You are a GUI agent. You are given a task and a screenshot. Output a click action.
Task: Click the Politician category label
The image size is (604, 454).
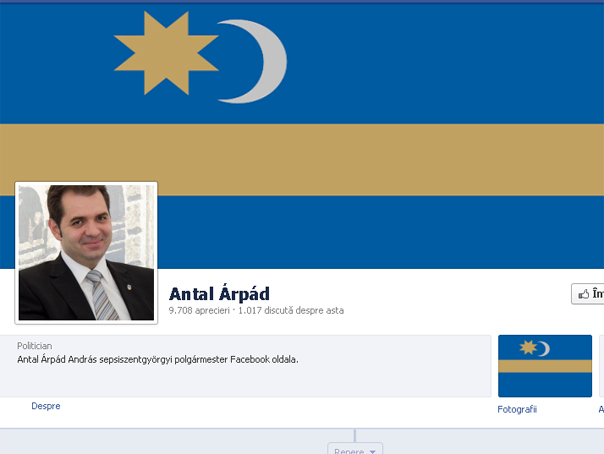coord(34,346)
